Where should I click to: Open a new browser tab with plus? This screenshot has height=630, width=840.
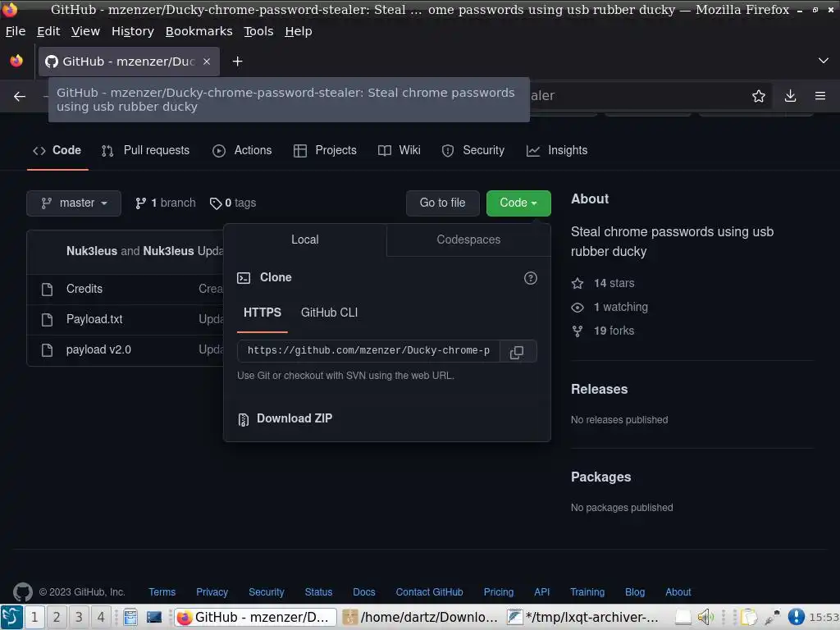coord(237,62)
